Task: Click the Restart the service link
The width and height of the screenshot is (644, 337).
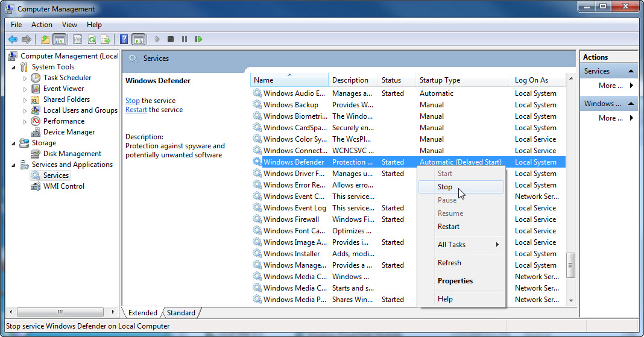Action: point(136,110)
